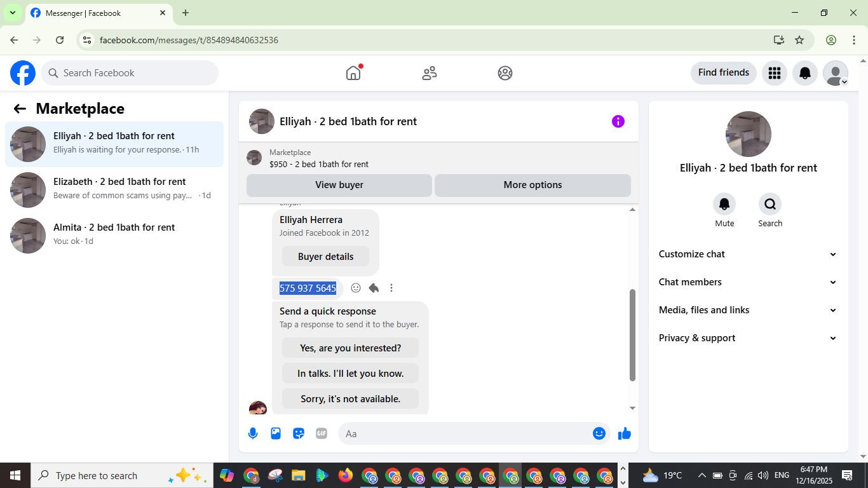Image resolution: width=868 pixels, height=488 pixels.
Task: Open the emoji picker in message box
Action: point(599,433)
